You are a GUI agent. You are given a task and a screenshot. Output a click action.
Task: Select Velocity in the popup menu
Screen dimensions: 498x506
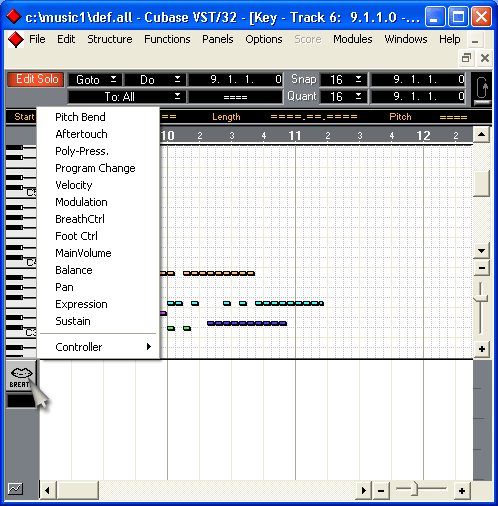[98, 185]
